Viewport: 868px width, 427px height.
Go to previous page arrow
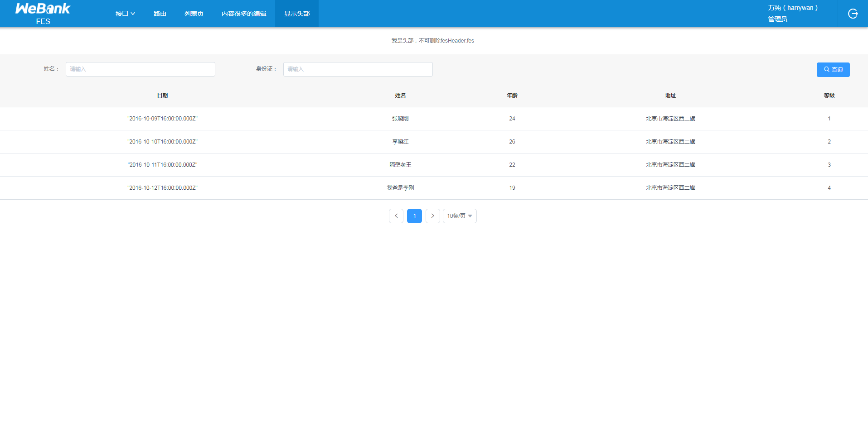click(x=396, y=216)
